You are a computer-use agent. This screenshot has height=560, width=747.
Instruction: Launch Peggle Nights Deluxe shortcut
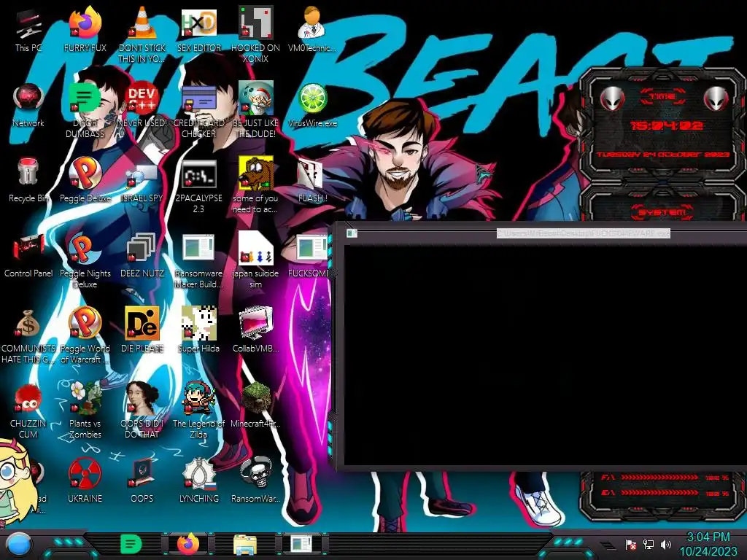pos(85,249)
